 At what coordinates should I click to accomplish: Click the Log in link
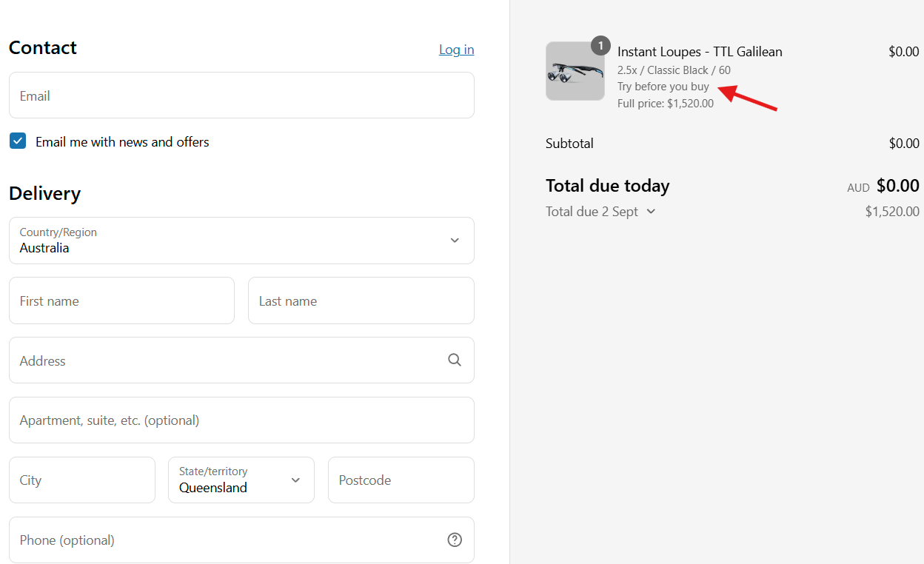tap(456, 50)
